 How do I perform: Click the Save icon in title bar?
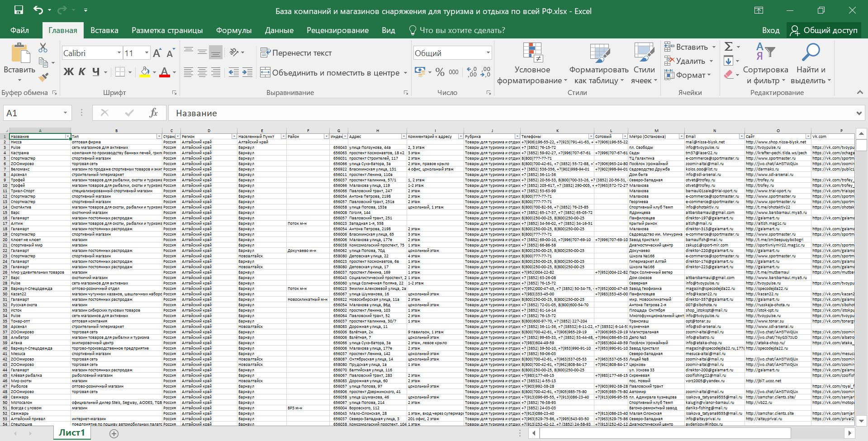19,10
